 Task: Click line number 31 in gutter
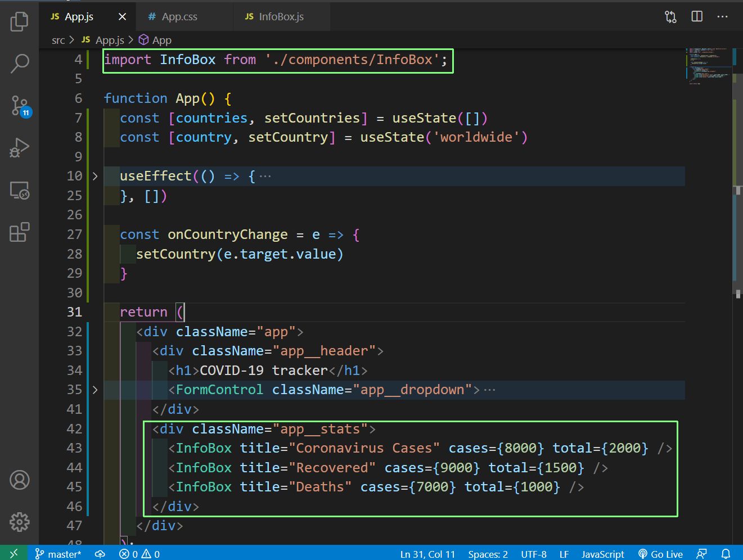point(74,312)
